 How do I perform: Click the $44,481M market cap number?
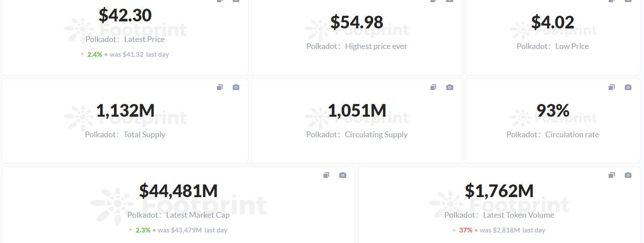click(178, 191)
